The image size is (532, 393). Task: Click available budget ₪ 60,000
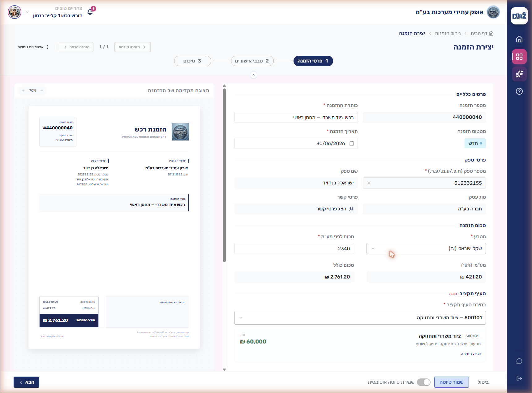pyautogui.click(x=253, y=342)
